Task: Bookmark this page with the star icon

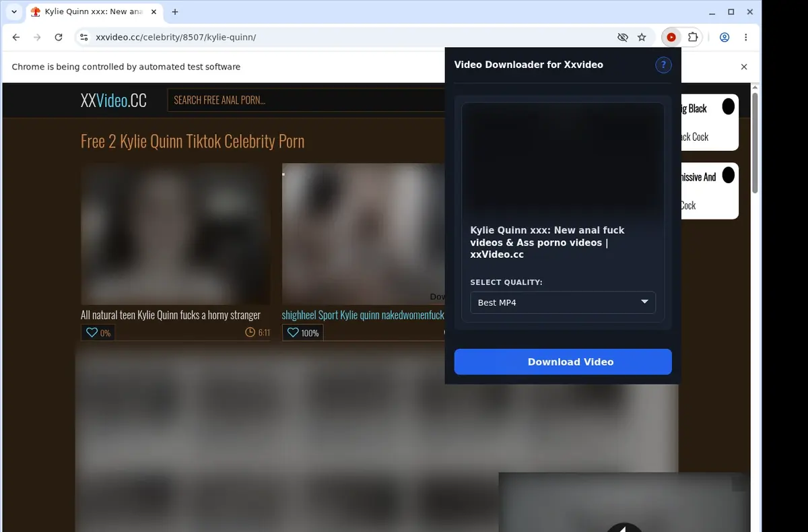Action: tap(642, 38)
